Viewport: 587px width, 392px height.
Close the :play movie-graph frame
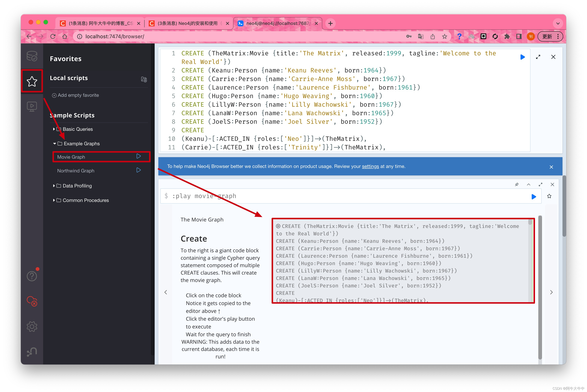click(552, 184)
